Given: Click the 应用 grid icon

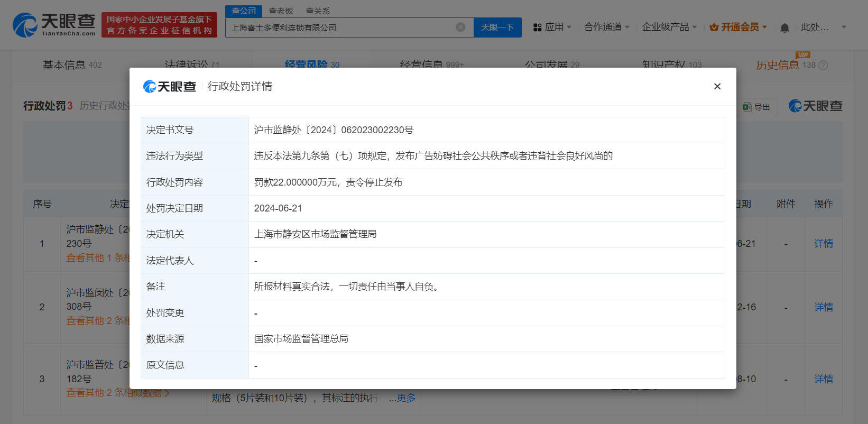Looking at the screenshot, I should click(x=538, y=27).
